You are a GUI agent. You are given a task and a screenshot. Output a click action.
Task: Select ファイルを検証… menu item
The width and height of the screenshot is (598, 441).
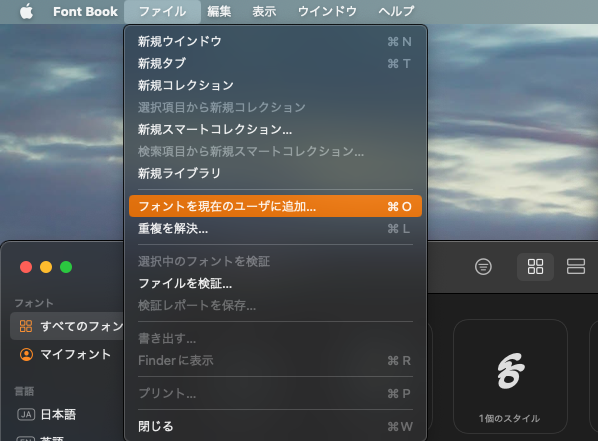[275, 283]
